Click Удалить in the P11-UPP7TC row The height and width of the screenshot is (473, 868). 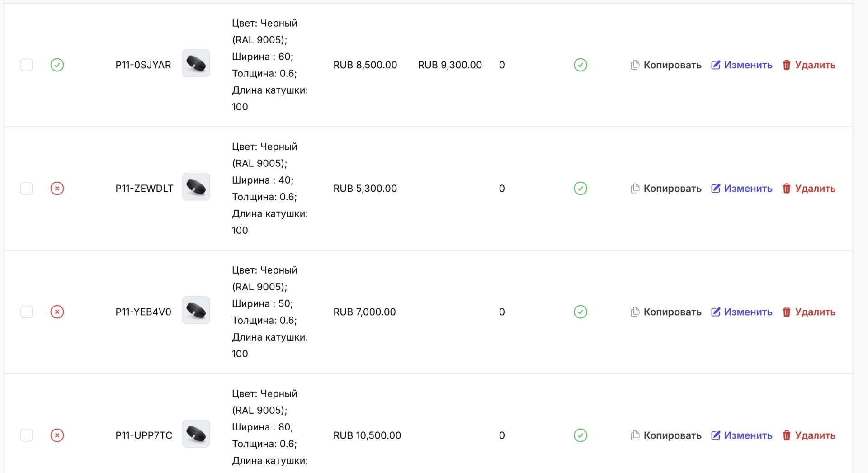click(x=809, y=435)
